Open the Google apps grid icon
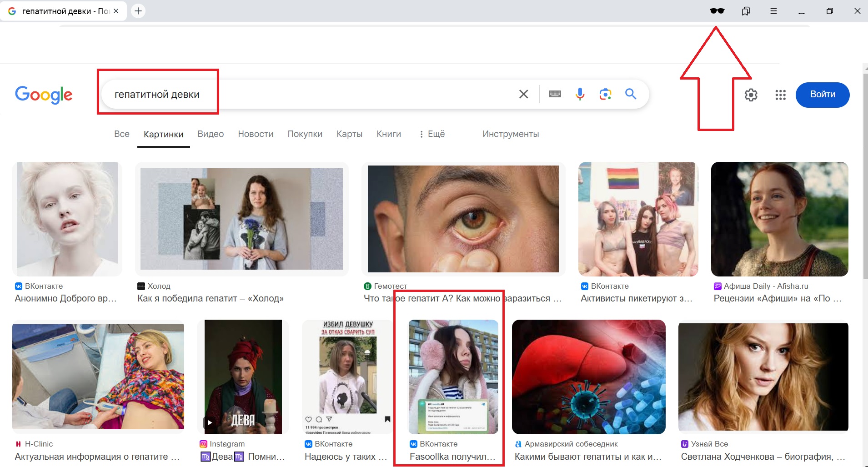The width and height of the screenshot is (868, 467). [780, 95]
